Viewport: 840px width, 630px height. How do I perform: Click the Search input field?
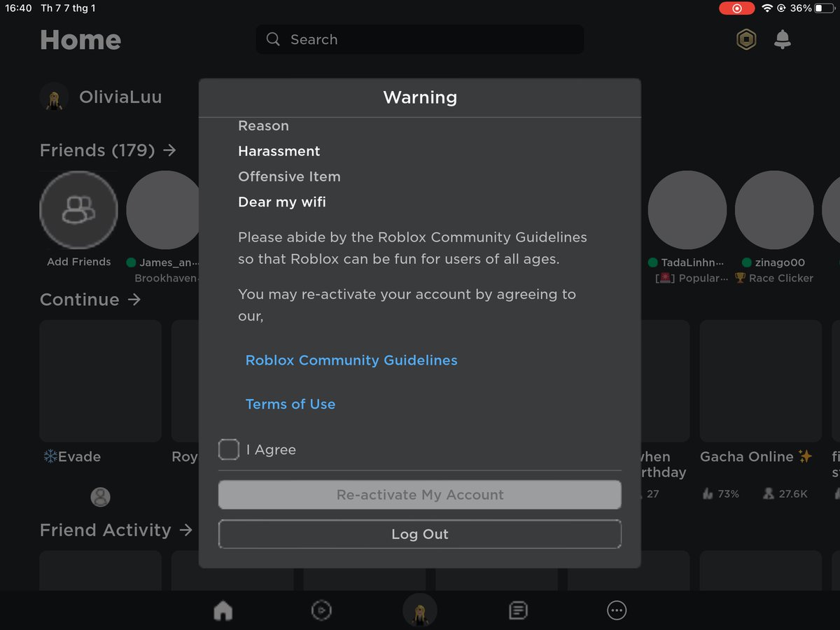pos(420,39)
